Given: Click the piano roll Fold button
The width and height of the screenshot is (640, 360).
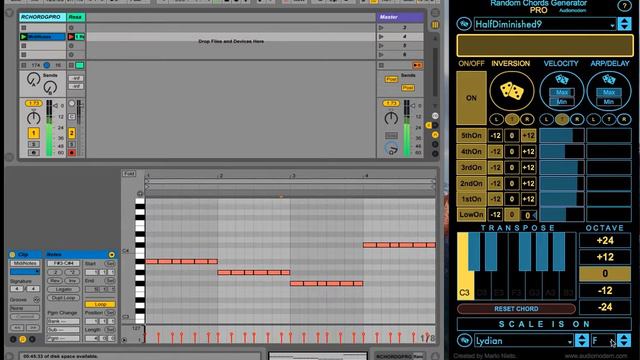Looking at the screenshot, I should pyautogui.click(x=129, y=173).
